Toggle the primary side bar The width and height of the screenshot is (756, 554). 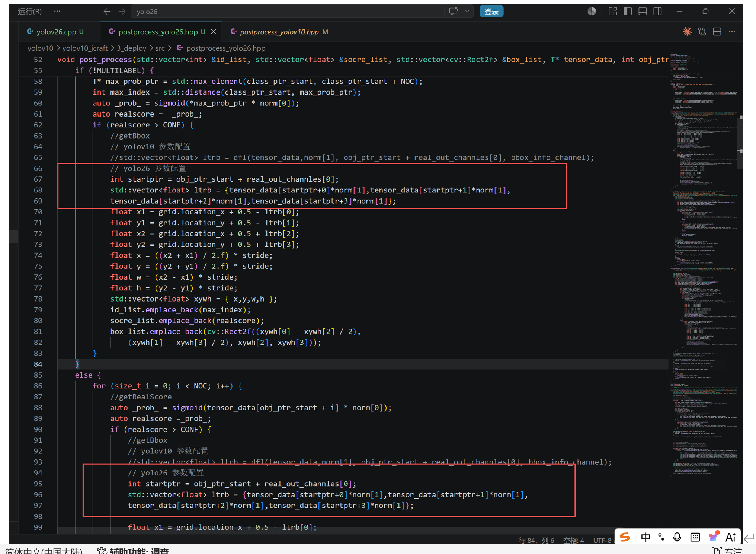click(628, 12)
